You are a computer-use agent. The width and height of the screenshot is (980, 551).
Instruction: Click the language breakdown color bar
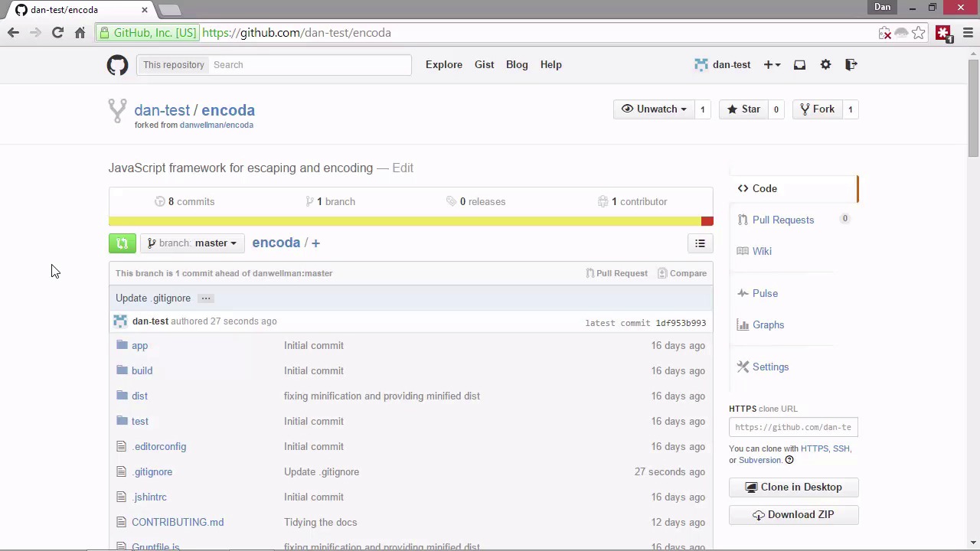[x=410, y=222]
